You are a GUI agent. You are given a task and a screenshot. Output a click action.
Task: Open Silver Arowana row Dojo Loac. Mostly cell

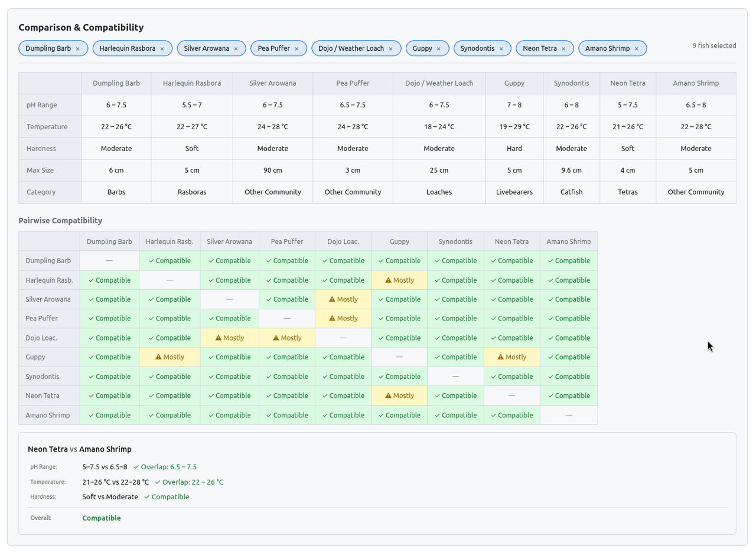(343, 299)
